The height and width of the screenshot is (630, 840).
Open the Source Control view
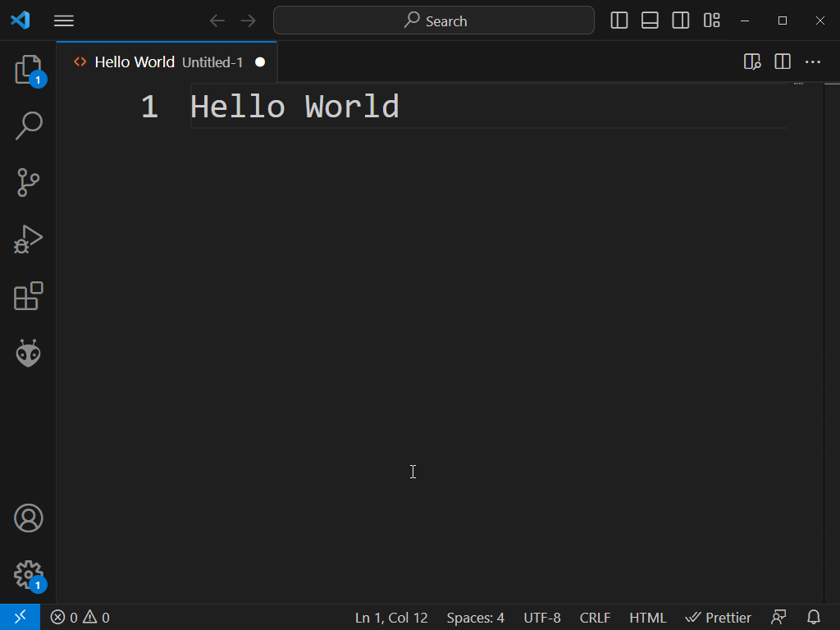pos(29,183)
